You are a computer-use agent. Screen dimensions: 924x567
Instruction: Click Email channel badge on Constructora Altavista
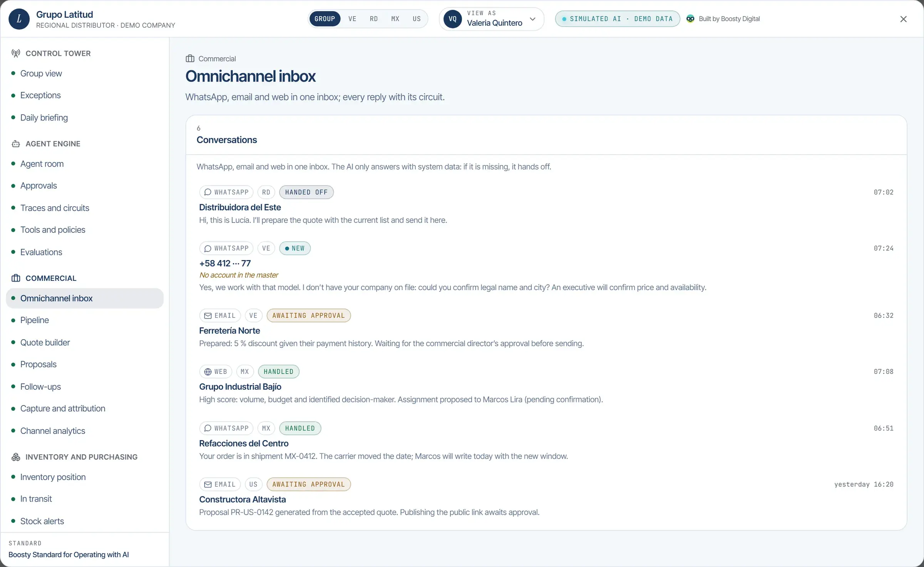[x=220, y=484]
